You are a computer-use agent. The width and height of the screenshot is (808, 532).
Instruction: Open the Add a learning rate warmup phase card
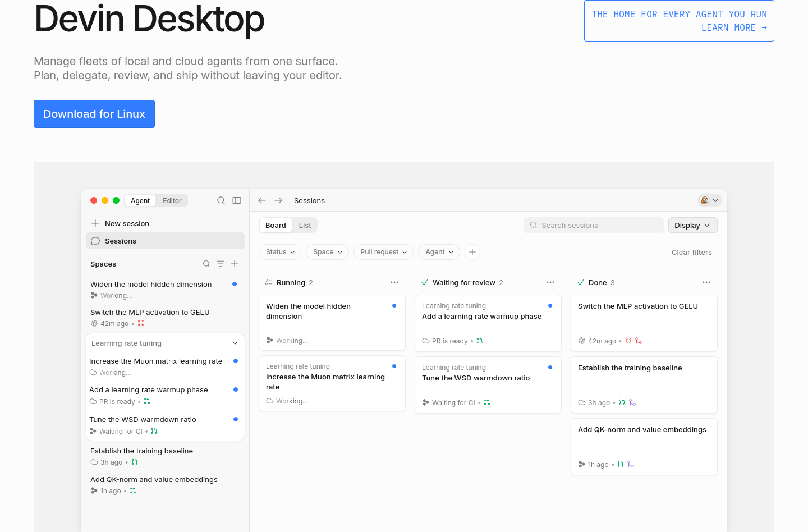point(488,323)
